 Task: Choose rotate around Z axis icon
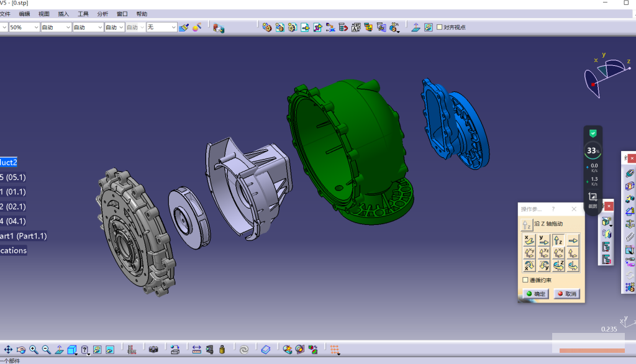(558, 265)
